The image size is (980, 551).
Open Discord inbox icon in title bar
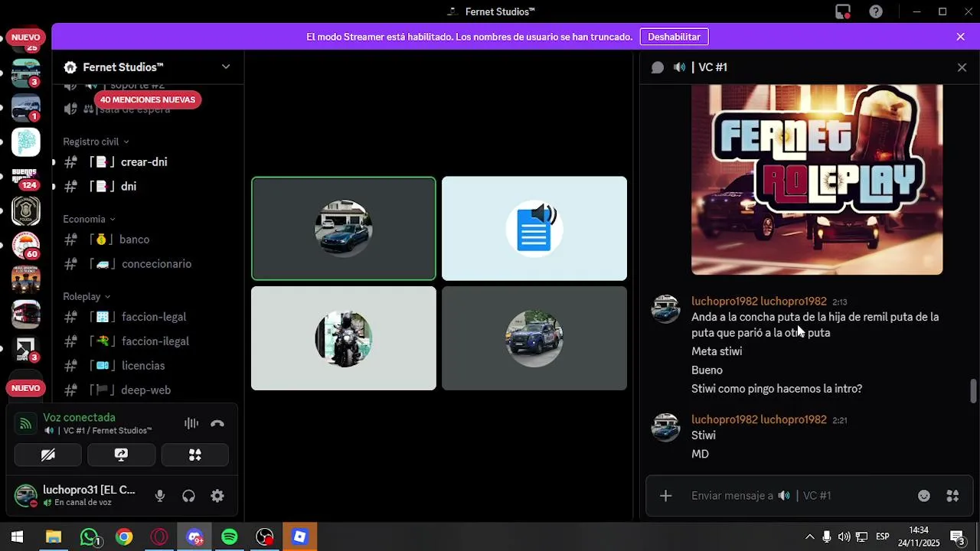click(x=843, y=11)
